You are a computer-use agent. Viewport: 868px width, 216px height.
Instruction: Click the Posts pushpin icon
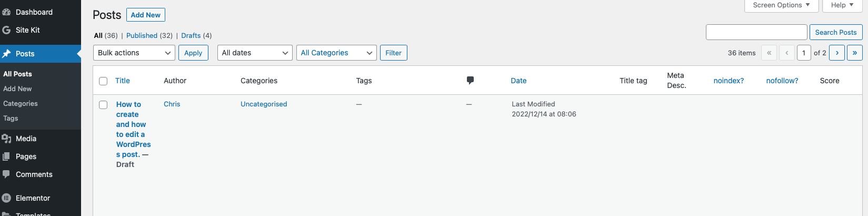[x=6, y=54]
